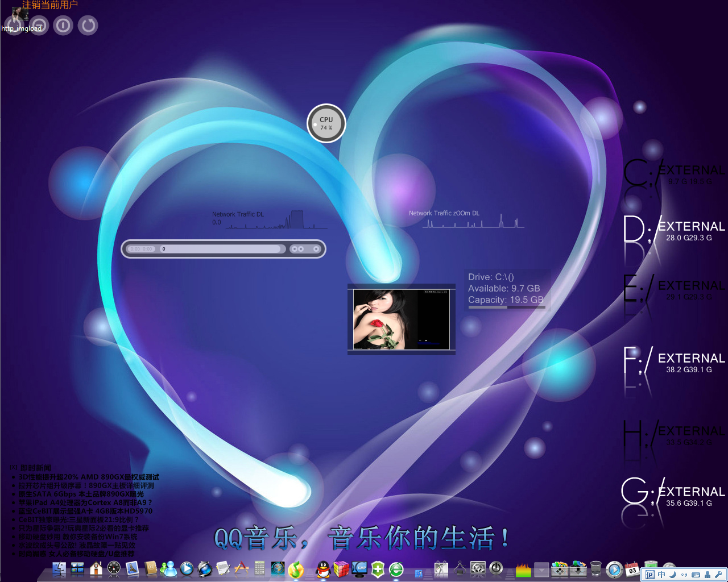728x582 pixels.
Task: Open the blue play-button media player icon
Action: coord(187,569)
